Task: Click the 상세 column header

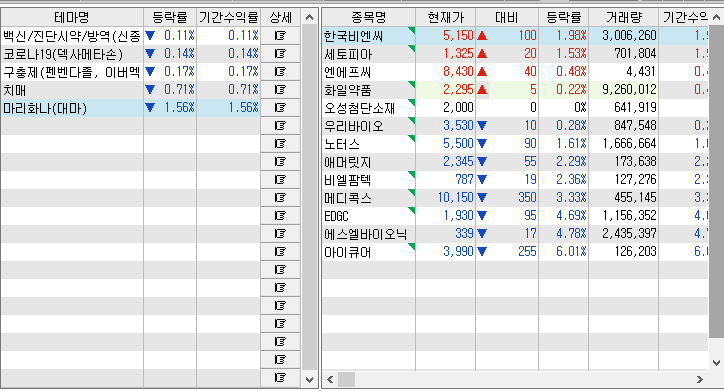Action: click(x=280, y=18)
